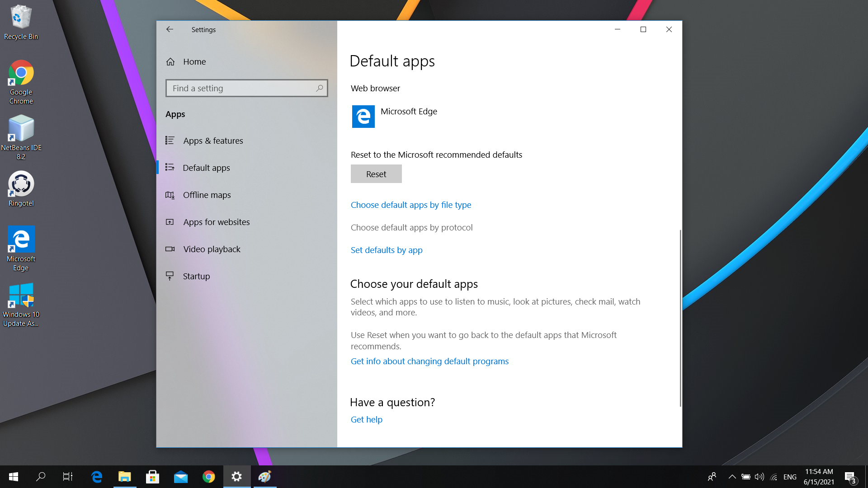Click the Settings gear taskbar icon
Screen dimensions: 868x488
pyautogui.click(x=237, y=477)
